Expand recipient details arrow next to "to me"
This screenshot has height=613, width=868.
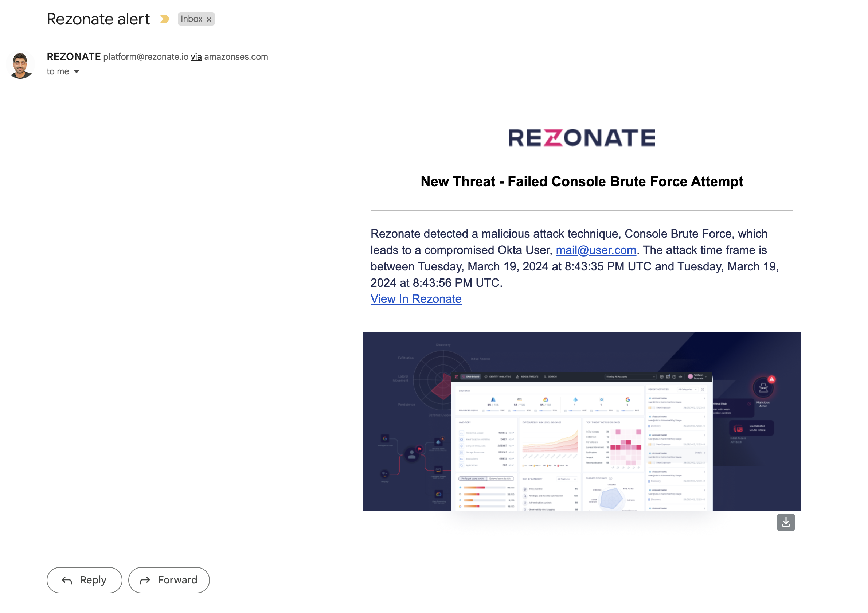pyautogui.click(x=77, y=71)
